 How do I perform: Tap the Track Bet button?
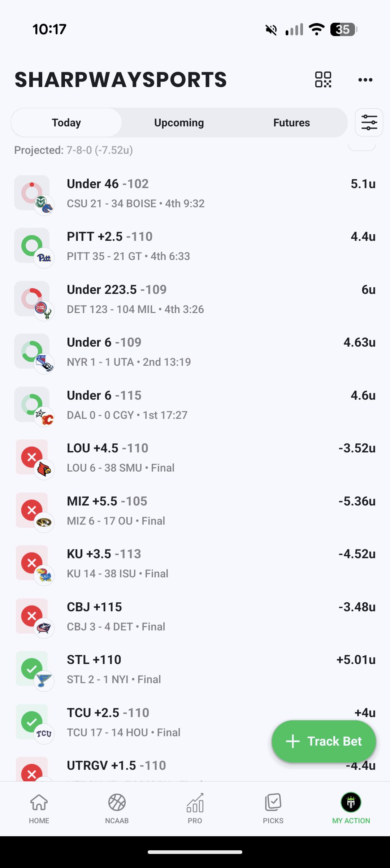pyautogui.click(x=324, y=741)
